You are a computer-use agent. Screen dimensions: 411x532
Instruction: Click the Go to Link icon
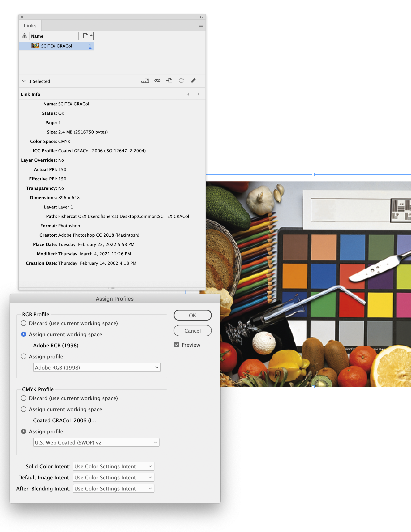pyautogui.click(x=169, y=81)
